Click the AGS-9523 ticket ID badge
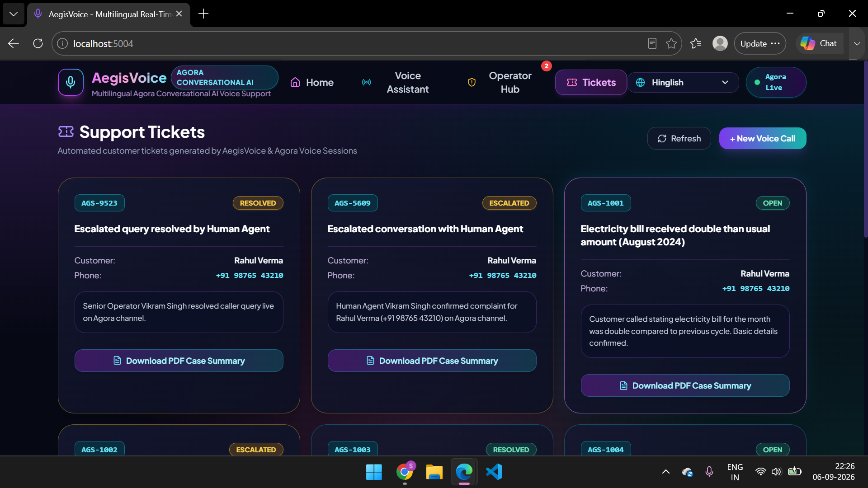Viewport: 868px width, 488px height. [99, 203]
